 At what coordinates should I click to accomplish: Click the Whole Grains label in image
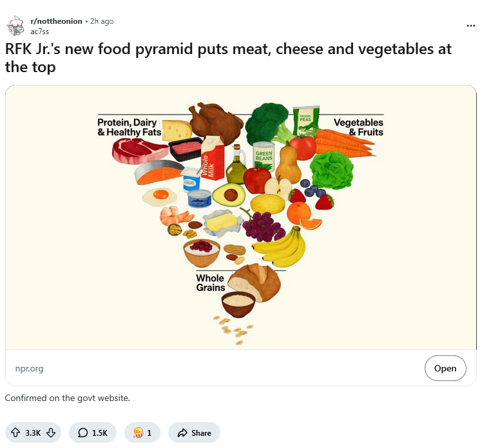pyautogui.click(x=210, y=283)
